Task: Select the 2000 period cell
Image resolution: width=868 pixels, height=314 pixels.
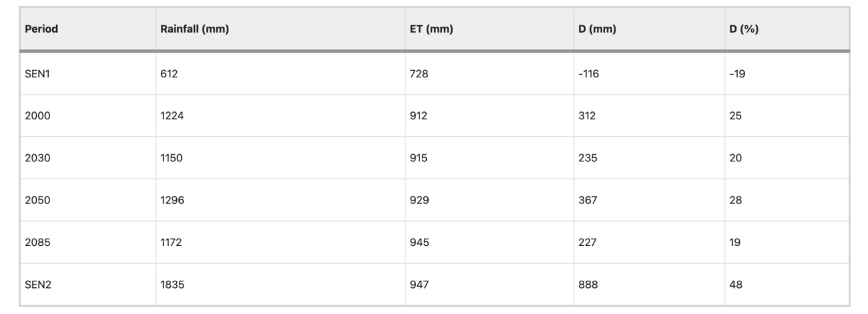Action: pyautogui.click(x=37, y=116)
